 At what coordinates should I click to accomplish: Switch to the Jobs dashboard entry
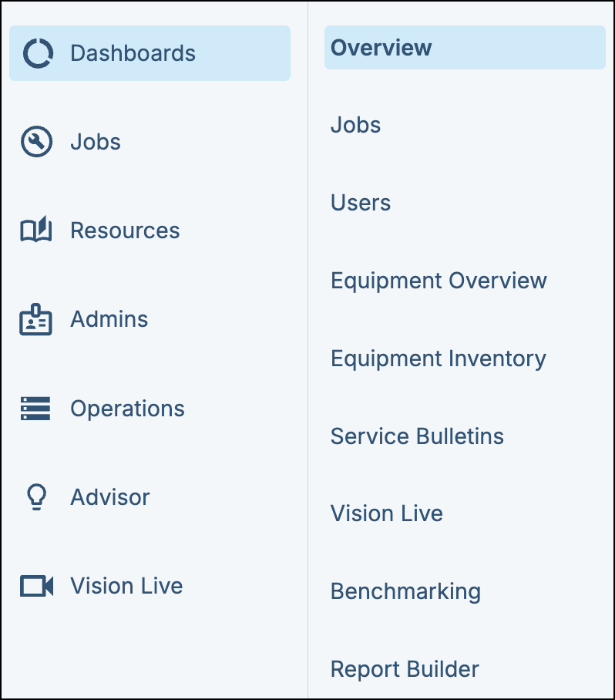coord(355,125)
